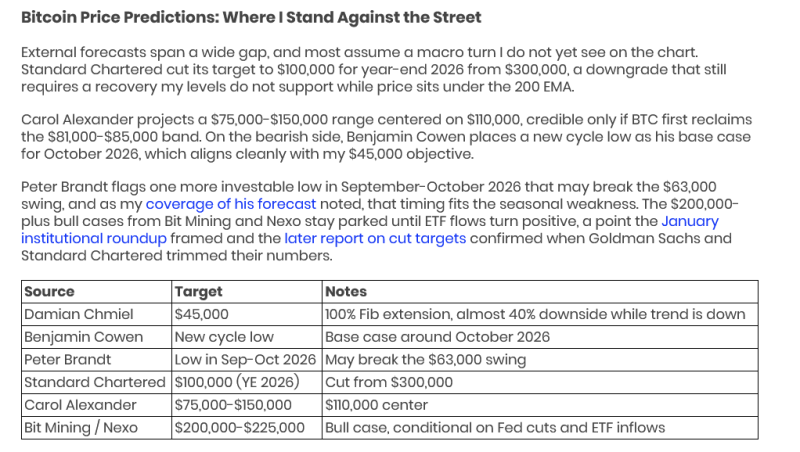Viewport: 800px width, 452px height.
Task: Click the '$100,000 (YE 2026)' target cell
Action: point(247,382)
